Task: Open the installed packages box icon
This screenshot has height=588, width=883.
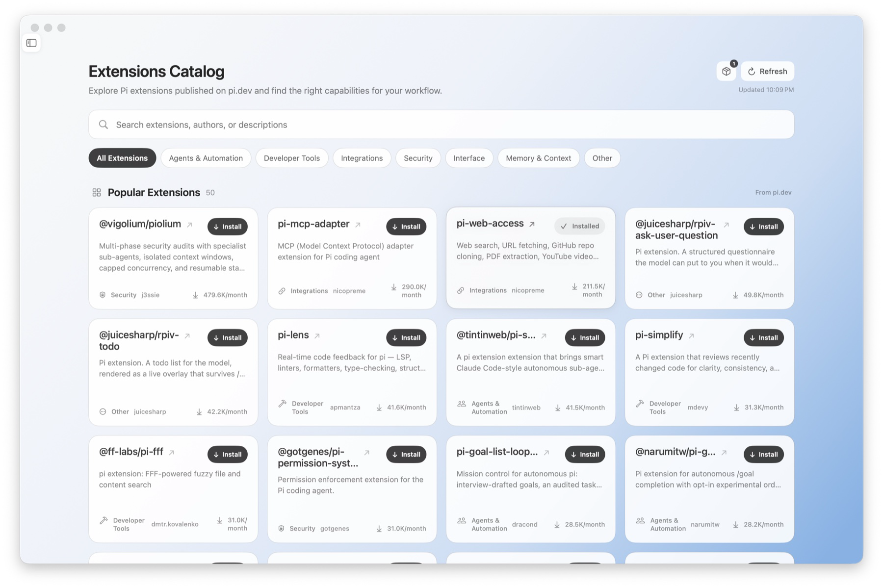Action: click(x=726, y=72)
